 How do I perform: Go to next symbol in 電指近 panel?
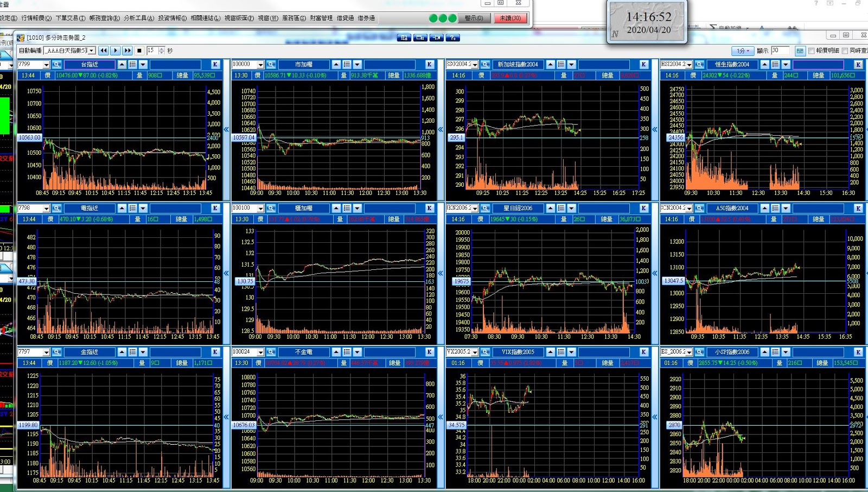click(x=143, y=209)
